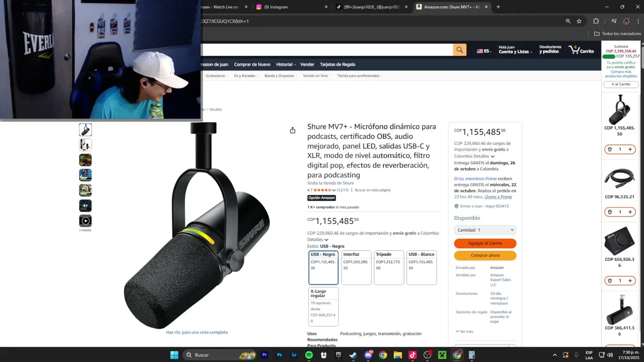Open Banda y Orquesta category

pos(280,76)
